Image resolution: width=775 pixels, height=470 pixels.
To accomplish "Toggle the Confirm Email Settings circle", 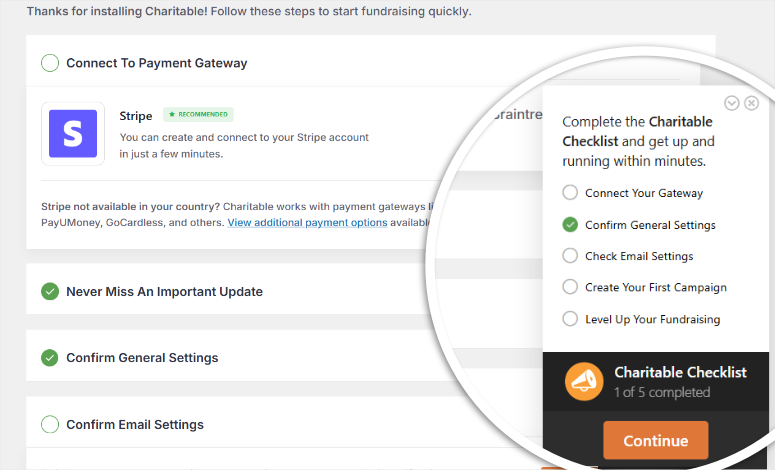I will [x=50, y=424].
